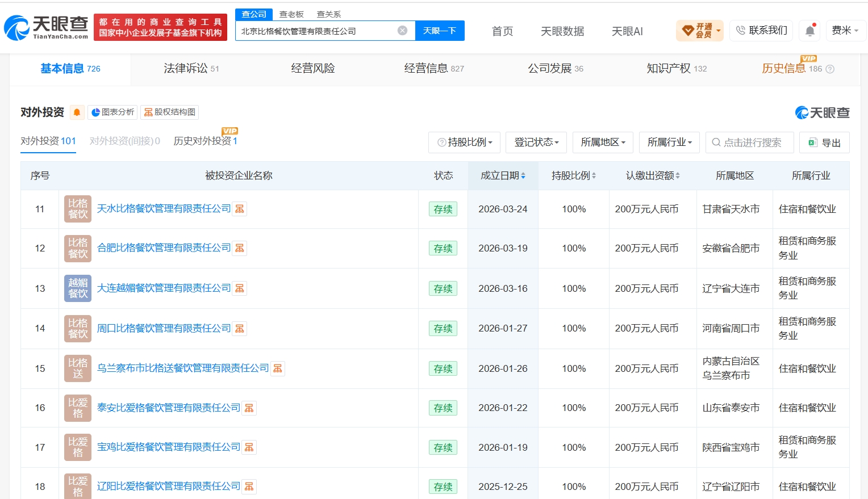Open equity chart icon for 乌兰察布市比格送餐饮管理有限责任公司

(278, 368)
